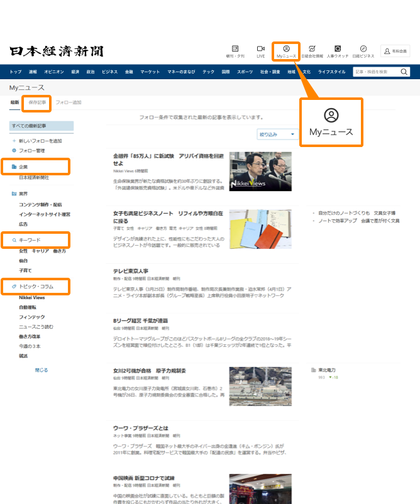
Task: Click the 東北電力 stock link
Action: 327,370
